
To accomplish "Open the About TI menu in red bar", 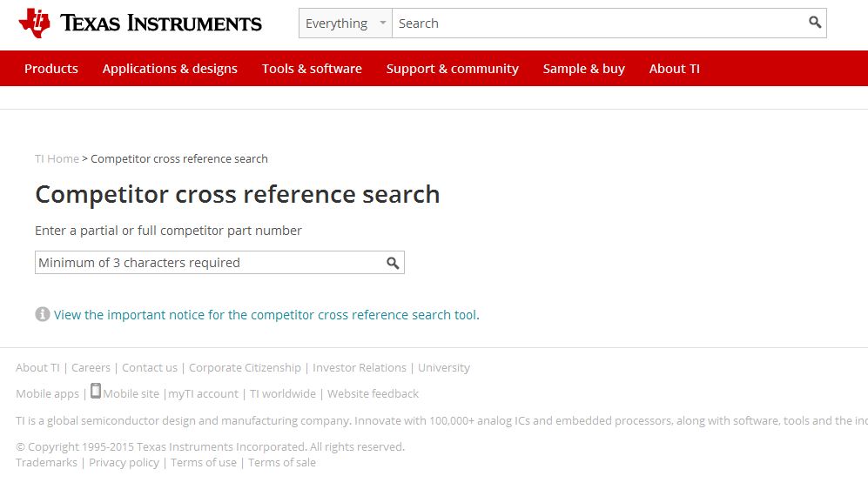I will [674, 69].
